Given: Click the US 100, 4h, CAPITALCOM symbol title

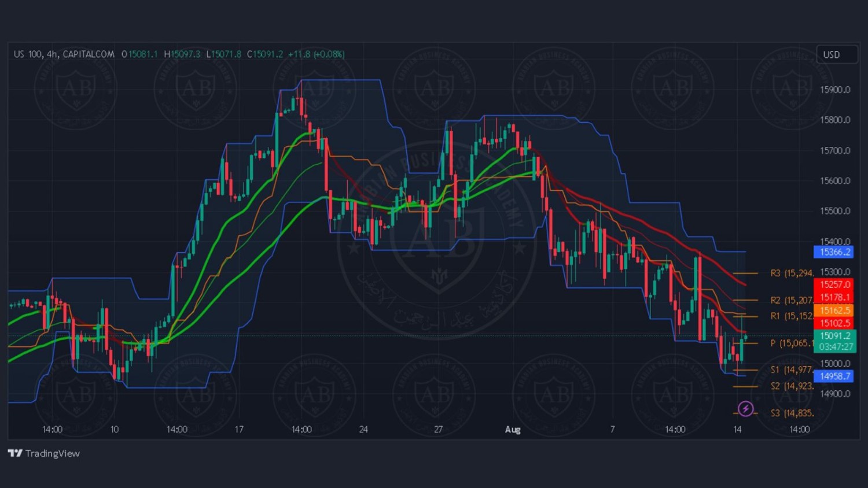Looking at the screenshot, I should point(64,54).
